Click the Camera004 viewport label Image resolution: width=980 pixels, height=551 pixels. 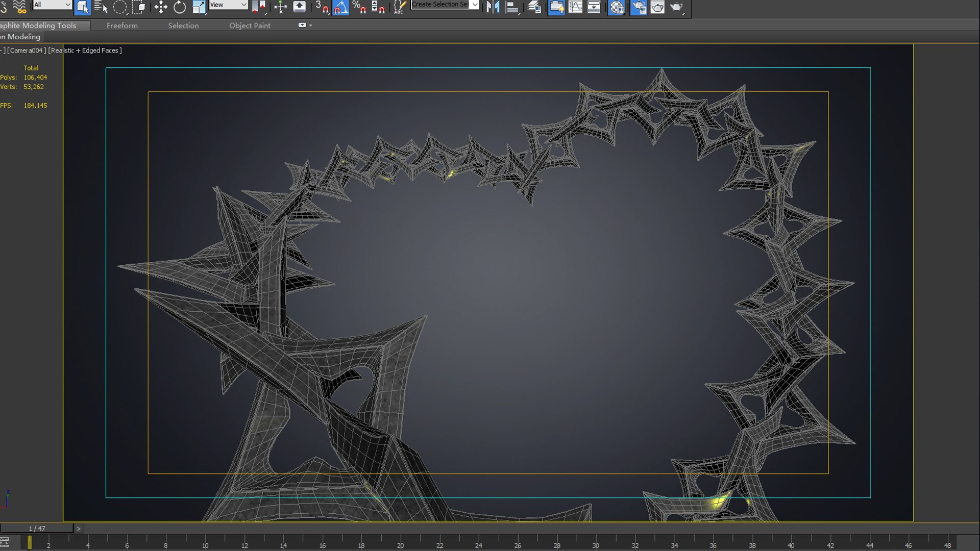click(27, 51)
